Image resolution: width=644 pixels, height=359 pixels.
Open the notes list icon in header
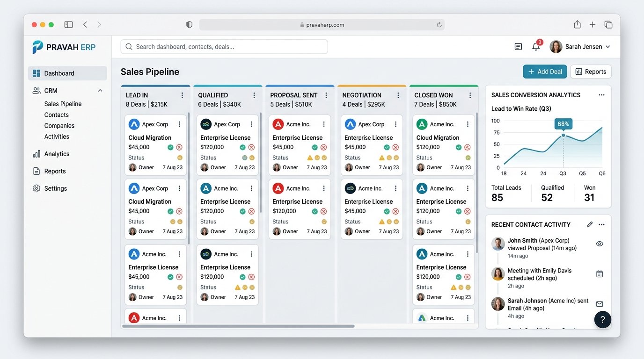point(518,47)
